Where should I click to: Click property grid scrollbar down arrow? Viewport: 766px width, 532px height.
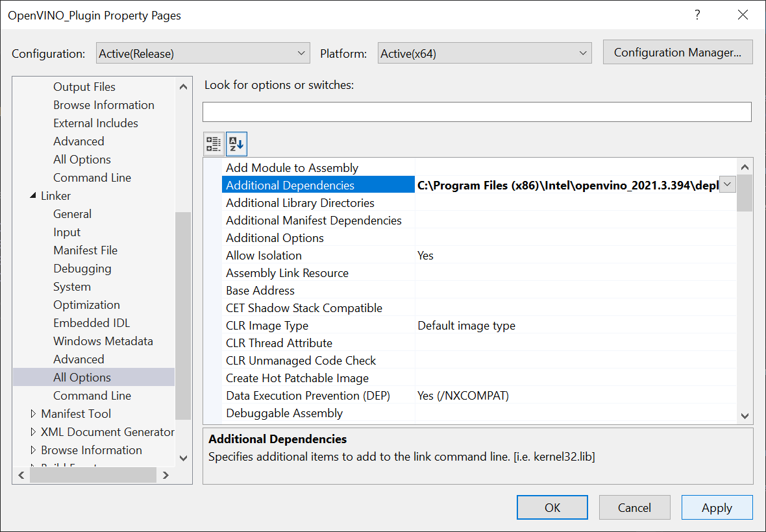click(745, 416)
